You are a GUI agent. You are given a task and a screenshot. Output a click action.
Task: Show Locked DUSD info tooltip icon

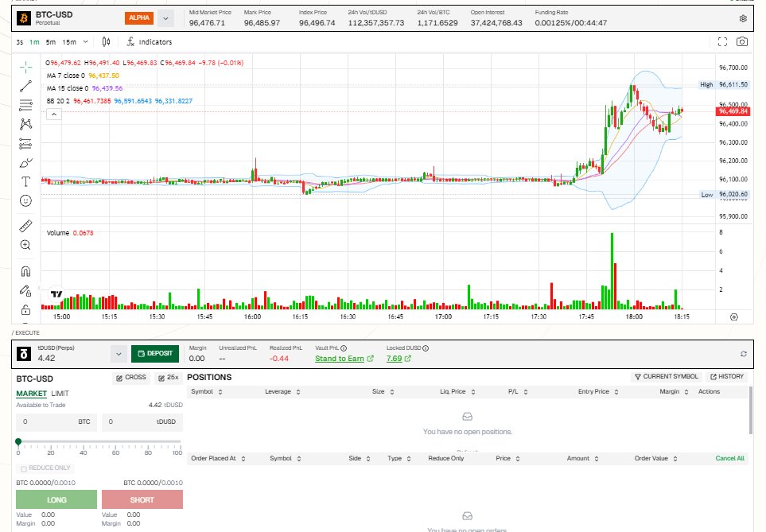click(x=426, y=348)
